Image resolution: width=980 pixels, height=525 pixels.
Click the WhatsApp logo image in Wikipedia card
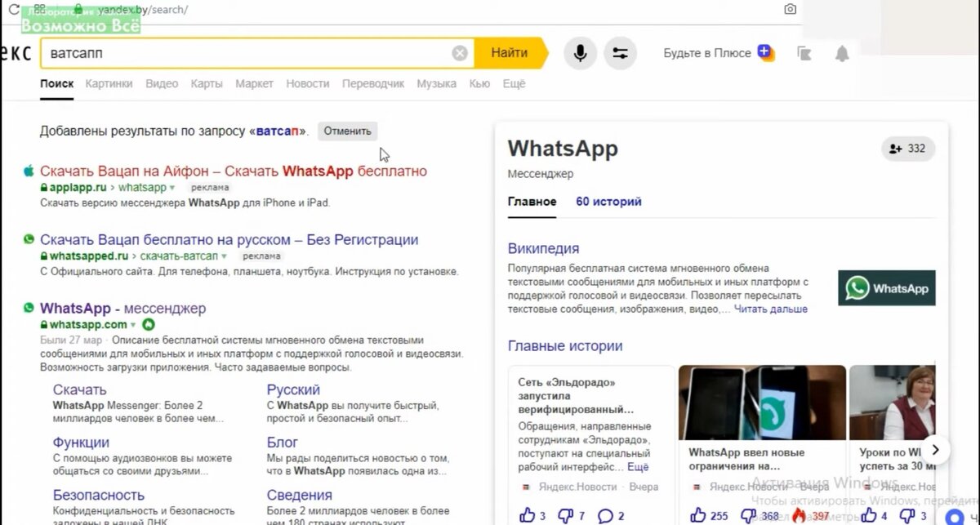point(887,288)
